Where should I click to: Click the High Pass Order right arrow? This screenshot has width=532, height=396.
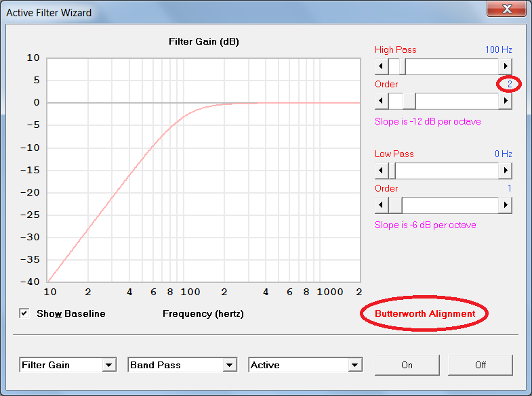click(505, 101)
